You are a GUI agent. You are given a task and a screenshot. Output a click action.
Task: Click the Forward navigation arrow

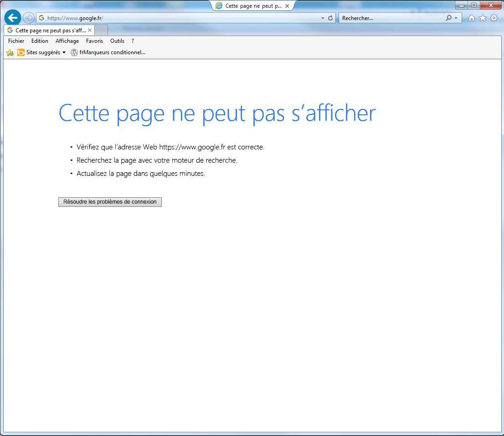click(x=29, y=18)
